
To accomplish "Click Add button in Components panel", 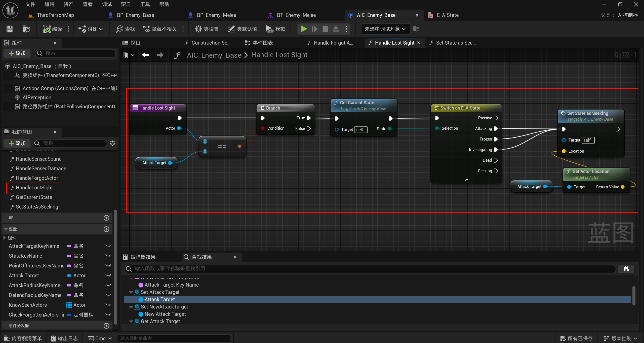I will coord(17,53).
